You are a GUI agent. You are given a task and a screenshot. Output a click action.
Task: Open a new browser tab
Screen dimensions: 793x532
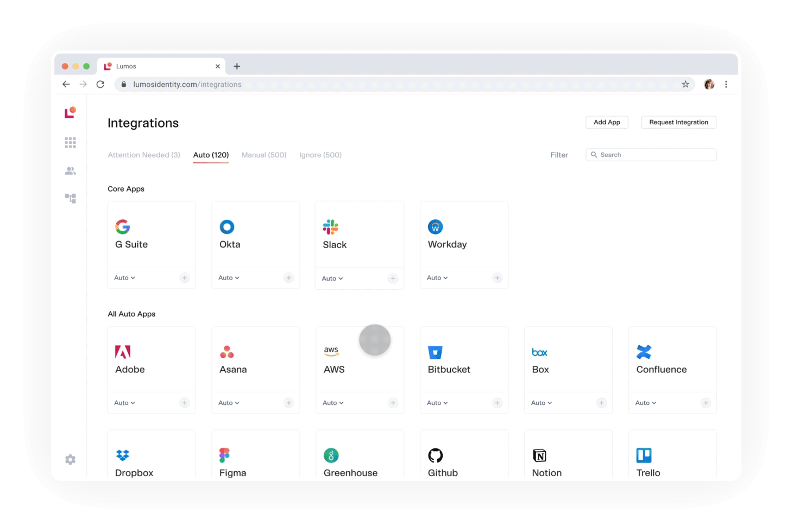coord(237,66)
